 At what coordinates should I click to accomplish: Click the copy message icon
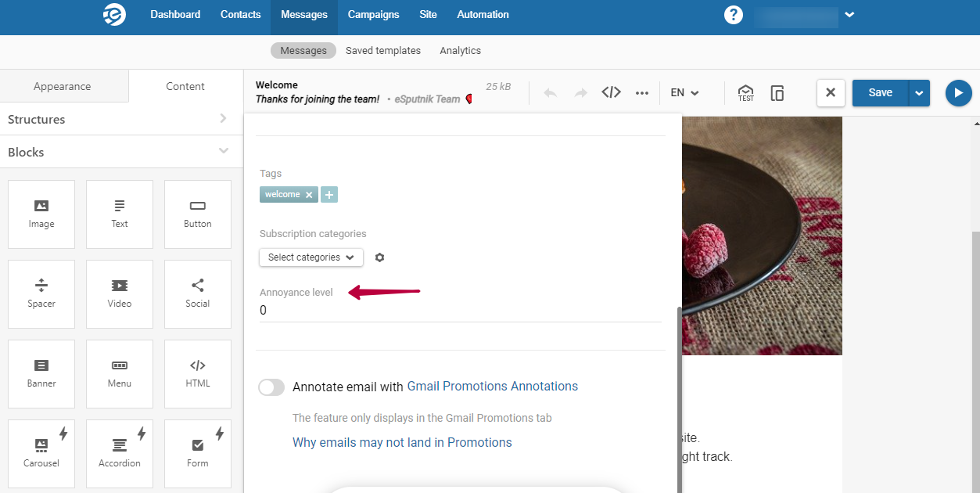click(x=777, y=93)
